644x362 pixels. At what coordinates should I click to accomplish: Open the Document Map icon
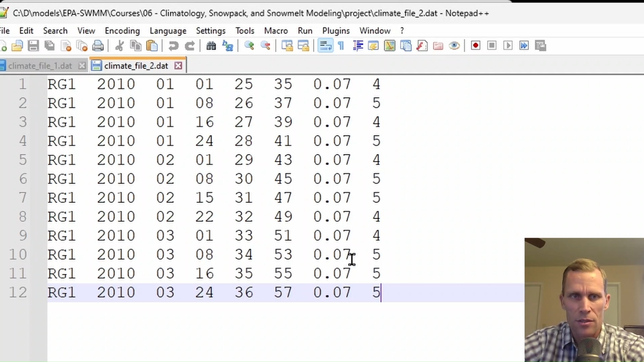[389, 46]
